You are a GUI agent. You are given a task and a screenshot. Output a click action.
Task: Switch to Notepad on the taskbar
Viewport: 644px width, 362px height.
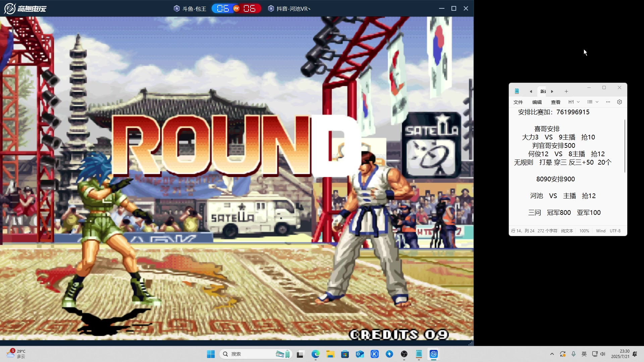(x=419, y=354)
